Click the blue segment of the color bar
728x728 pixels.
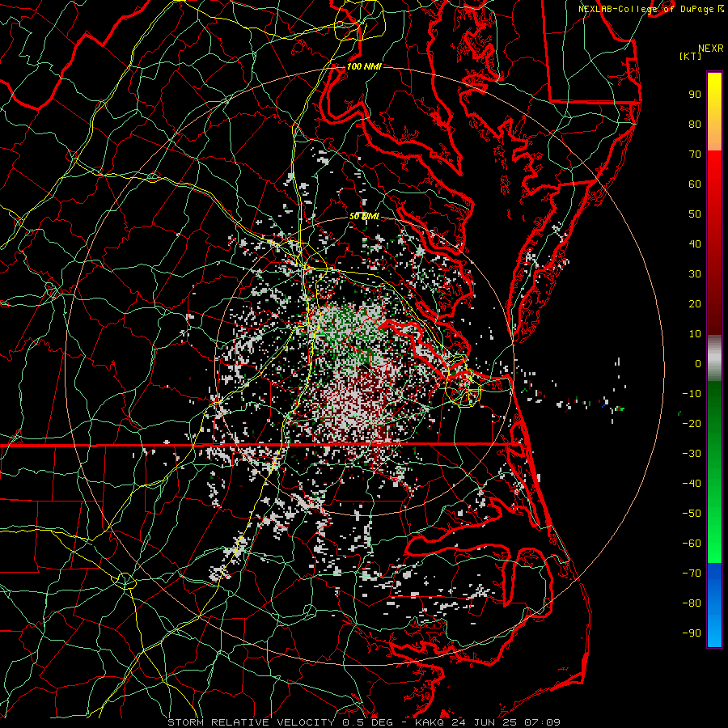click(x=714, y=605)
